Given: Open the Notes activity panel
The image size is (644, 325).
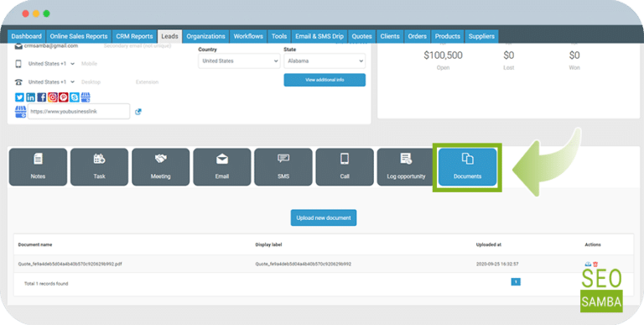Looking at the screenshot, I should tap(38, 167).
